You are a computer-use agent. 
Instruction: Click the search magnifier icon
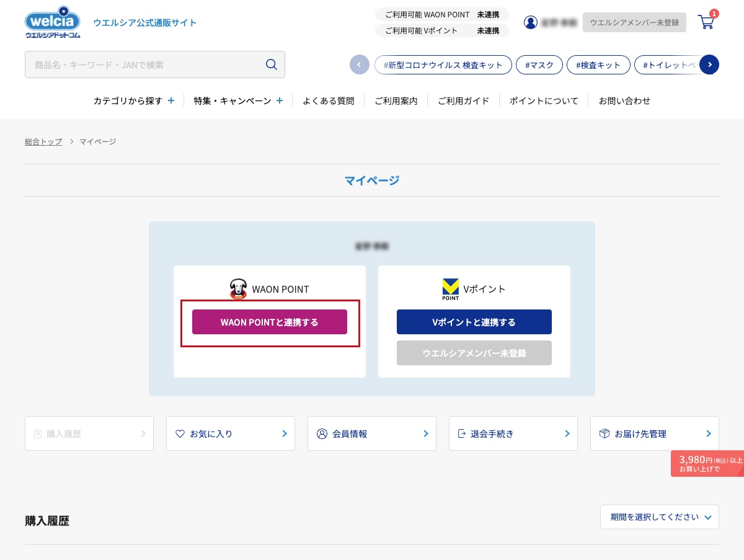(x=271, y=64)
